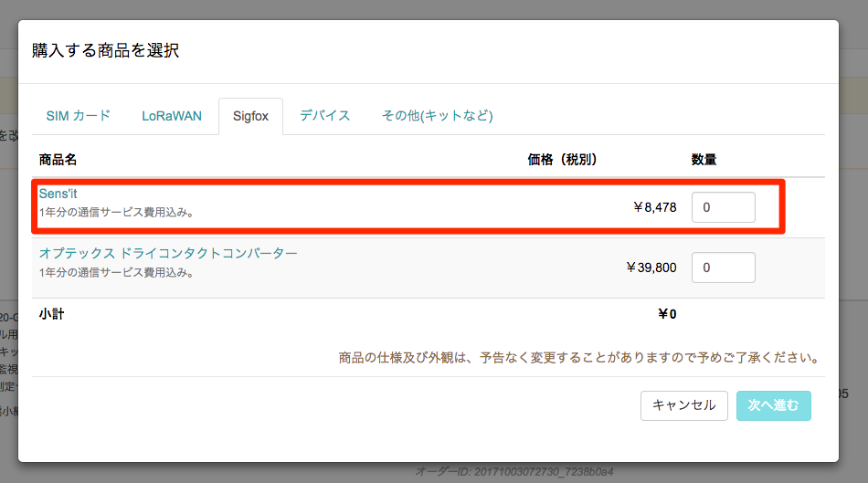Open the LoRaWAN tab
The height and width of the screenshot is (483, 868).
172,116
